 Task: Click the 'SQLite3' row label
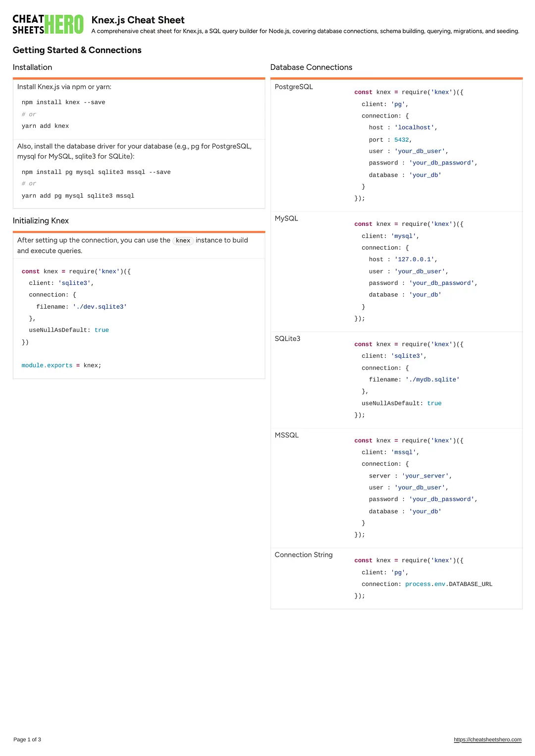coord(287,339)
